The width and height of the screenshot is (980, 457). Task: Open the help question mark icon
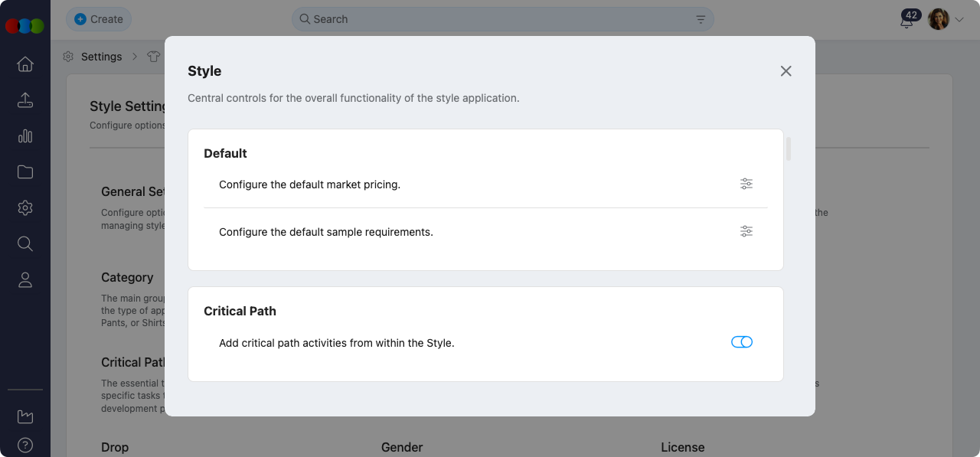pyautogui.click(x=25, y=445)
